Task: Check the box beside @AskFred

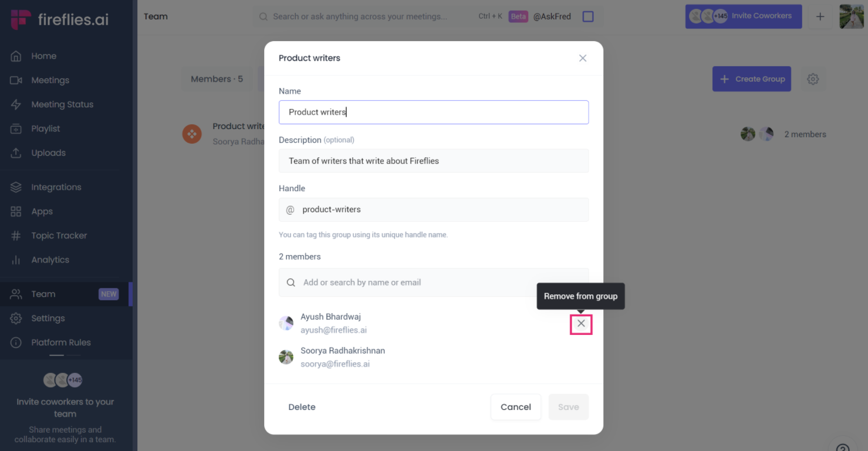Action: pyautogui.click(x=587, y=16)
